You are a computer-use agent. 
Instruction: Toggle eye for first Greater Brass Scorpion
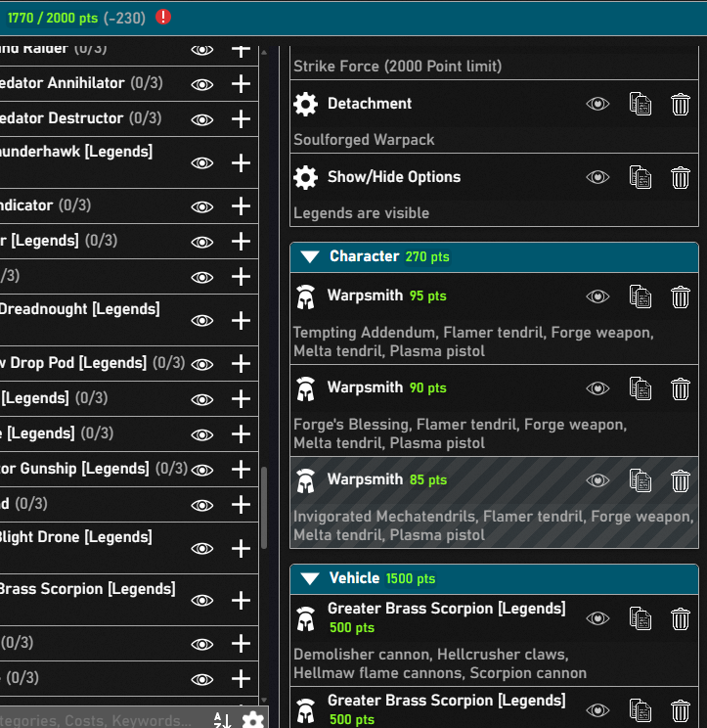[x=597, y=618]
